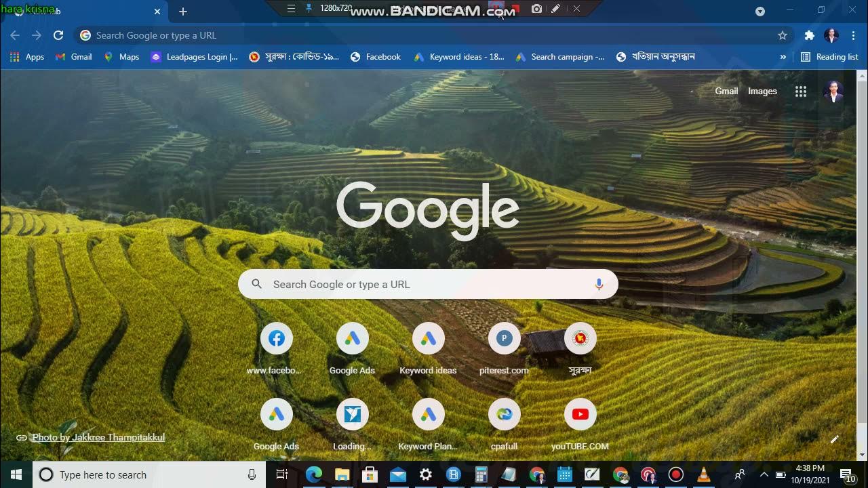Open the cpafull shortcut tile
Screen dimensions: 868x488
coord(504,426)
